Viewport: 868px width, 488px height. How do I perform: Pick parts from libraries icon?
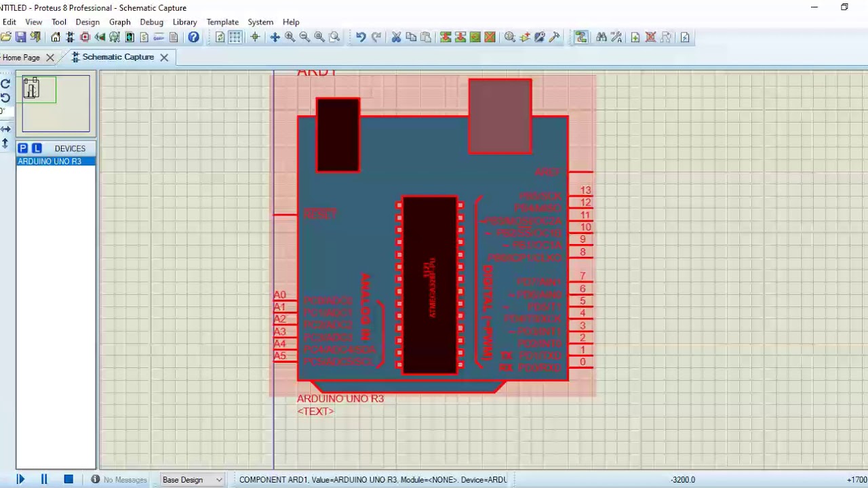coord(510,37)
